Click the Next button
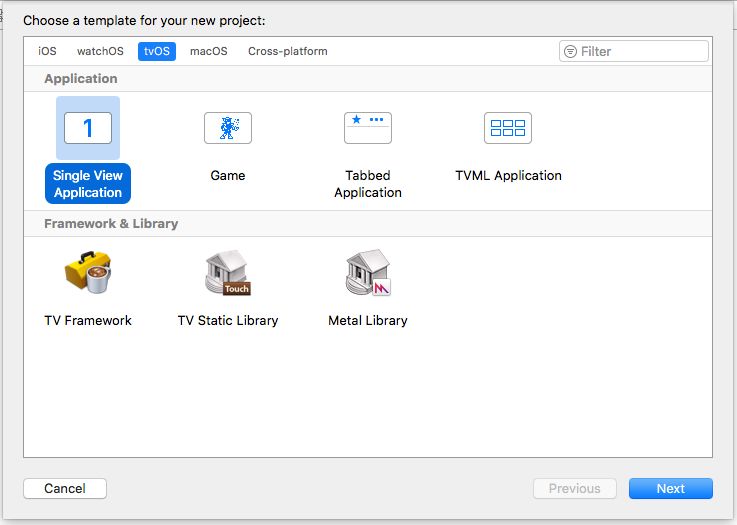Viewport: 737px width, 525px height. click(671, 489)
